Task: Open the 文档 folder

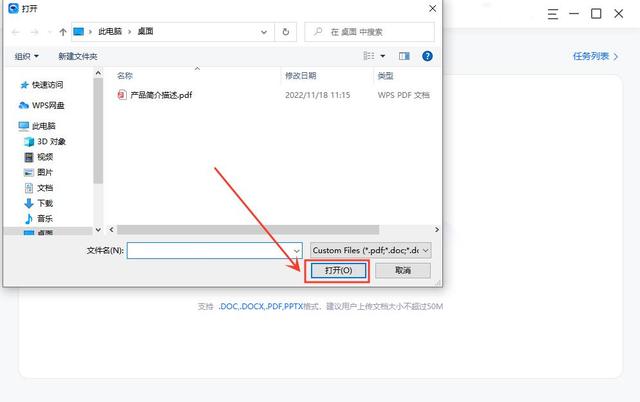Action: [39, 188]
